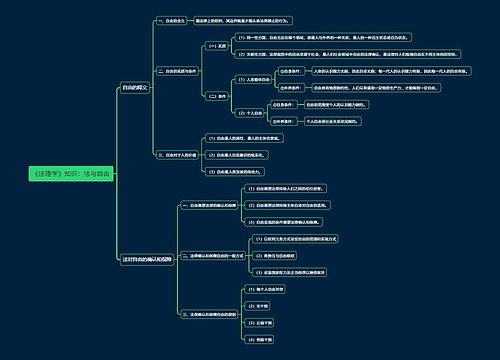Click the (2) 不干预 leaf node
This screenshot has width=500, height=360.
(258, 306)
